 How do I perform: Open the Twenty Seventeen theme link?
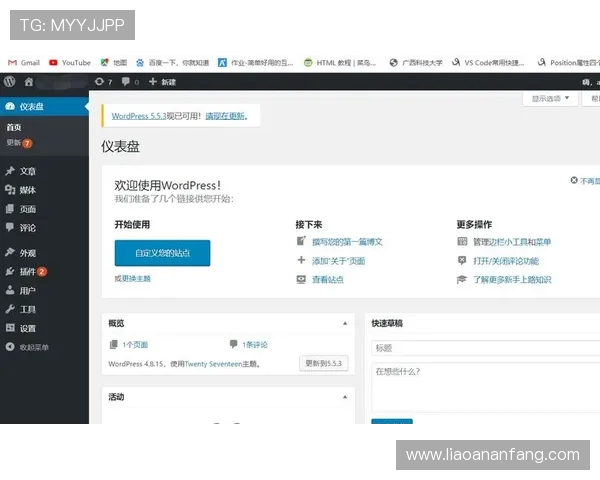(213, 364)
